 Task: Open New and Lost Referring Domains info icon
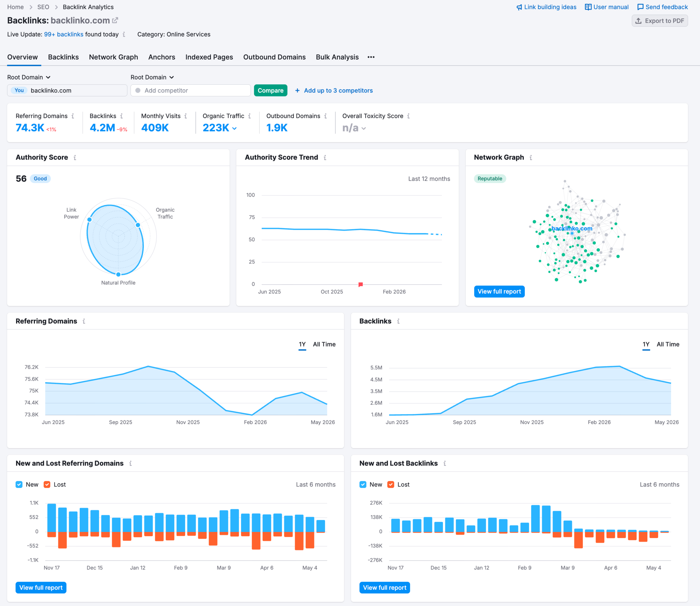[x=130, y=463]
